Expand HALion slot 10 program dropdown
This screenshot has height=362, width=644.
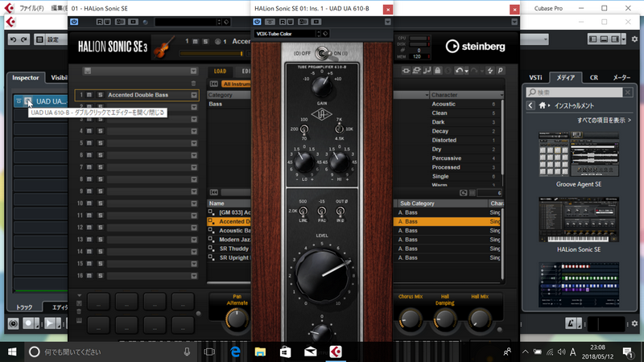[x=194, y=204]
